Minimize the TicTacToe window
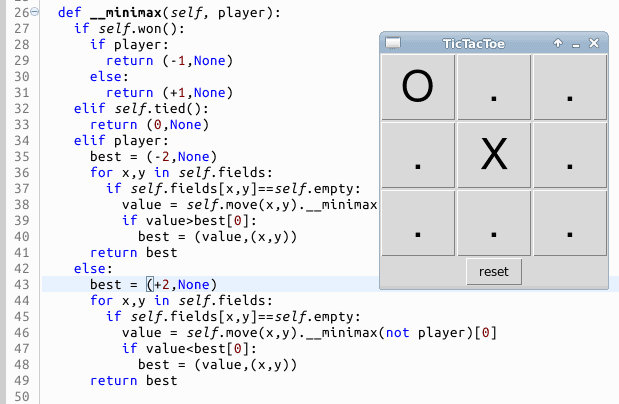This screenshot has height=404, width=619. 576,44
